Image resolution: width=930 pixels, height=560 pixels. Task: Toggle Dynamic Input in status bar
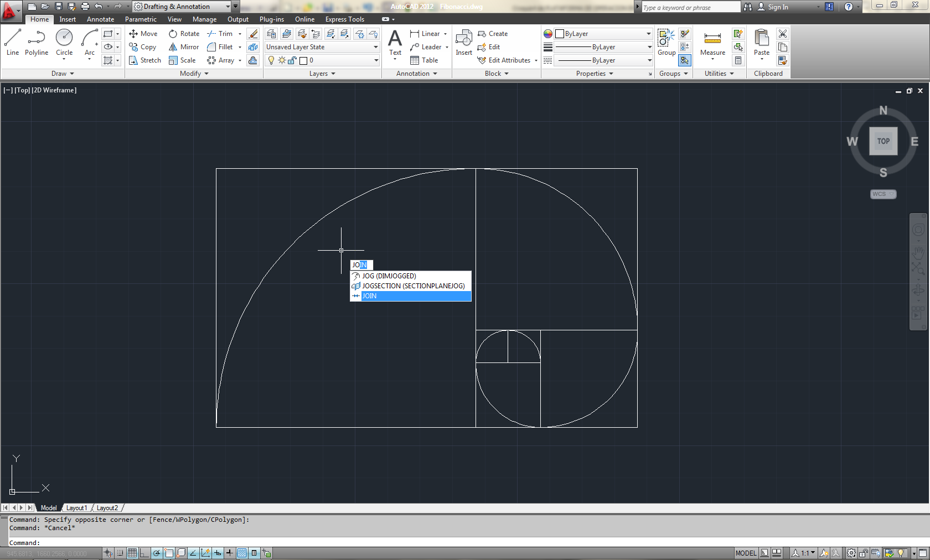point(218,553)
